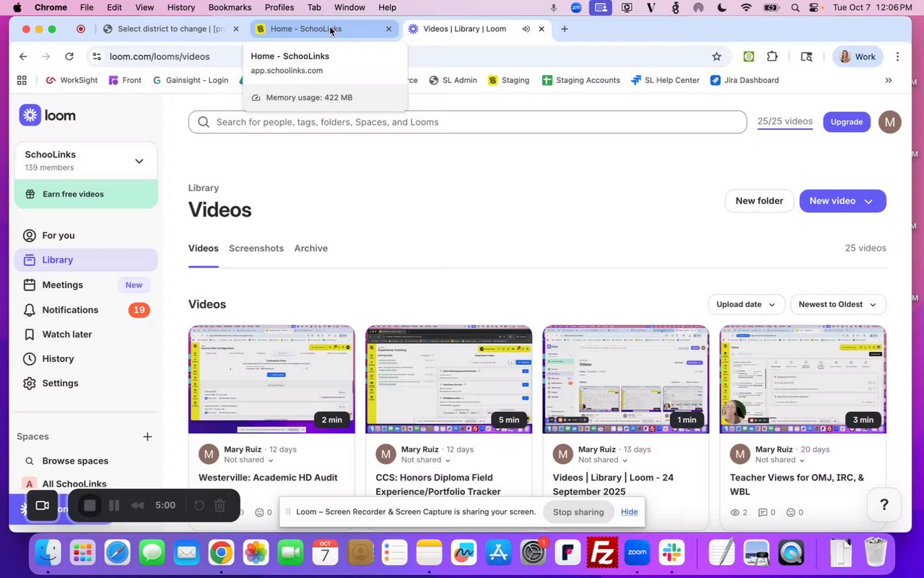Bookmark this page with the star icon
Image resolution: width=924 pixels, height=578 pixels.
(717, 56)
